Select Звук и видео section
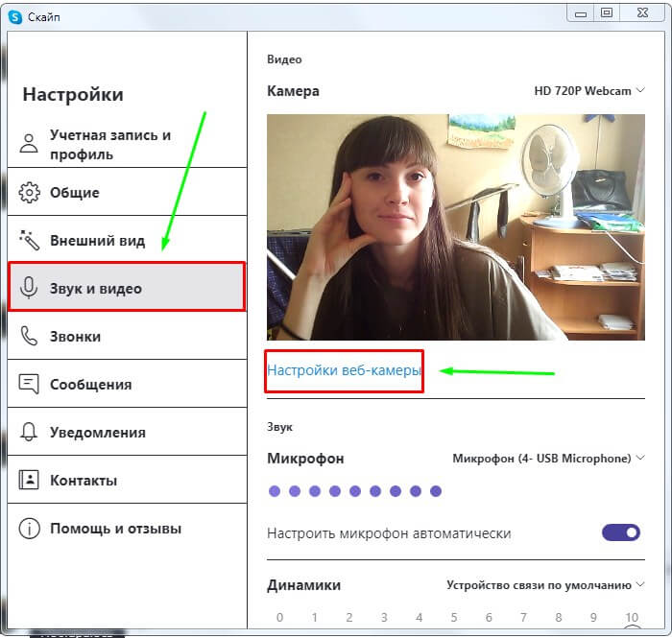Screen dimensions: 672x638 (x=127, y=287)
